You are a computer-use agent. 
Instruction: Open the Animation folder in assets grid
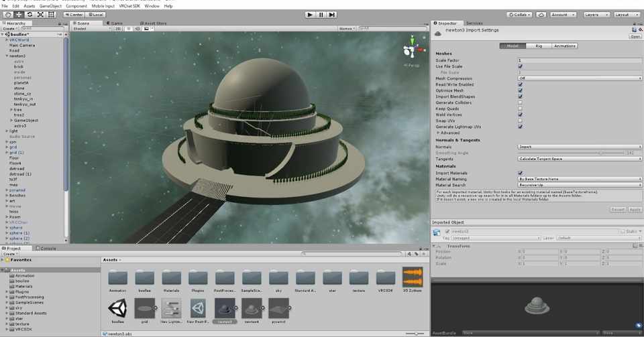[118, 277]
